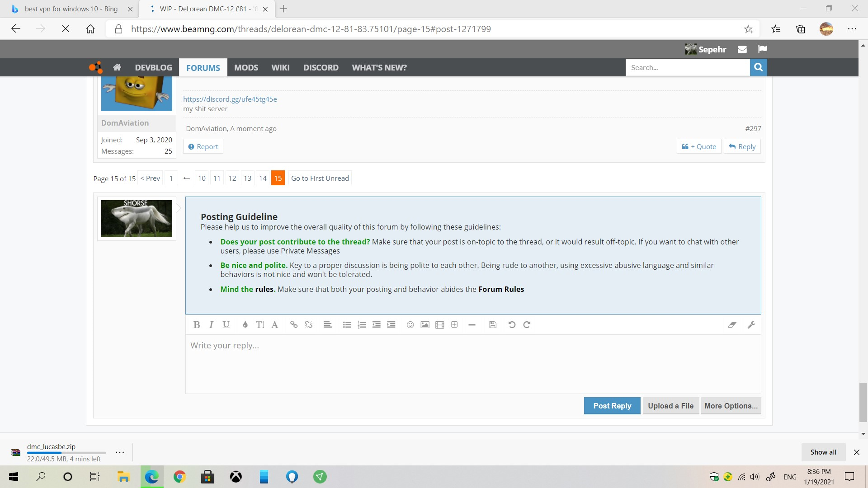868x488 pixels.
Task: Click the save draft floppy icon
Action: tap(493, 324)
